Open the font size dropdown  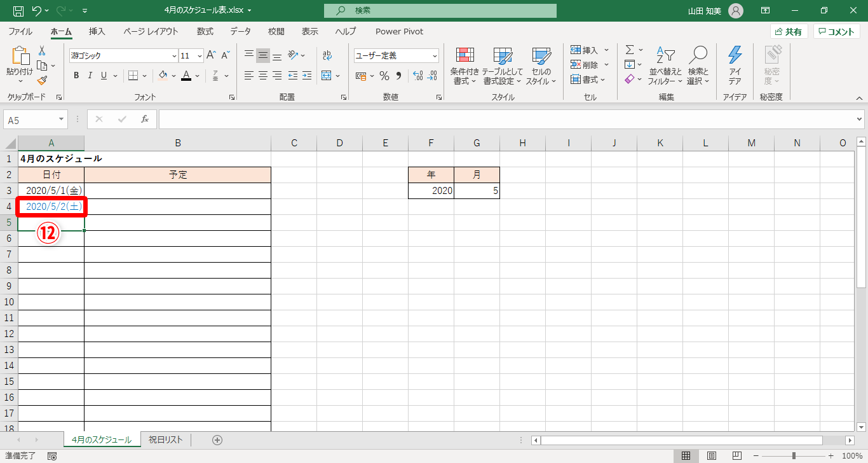pos(200,56)
